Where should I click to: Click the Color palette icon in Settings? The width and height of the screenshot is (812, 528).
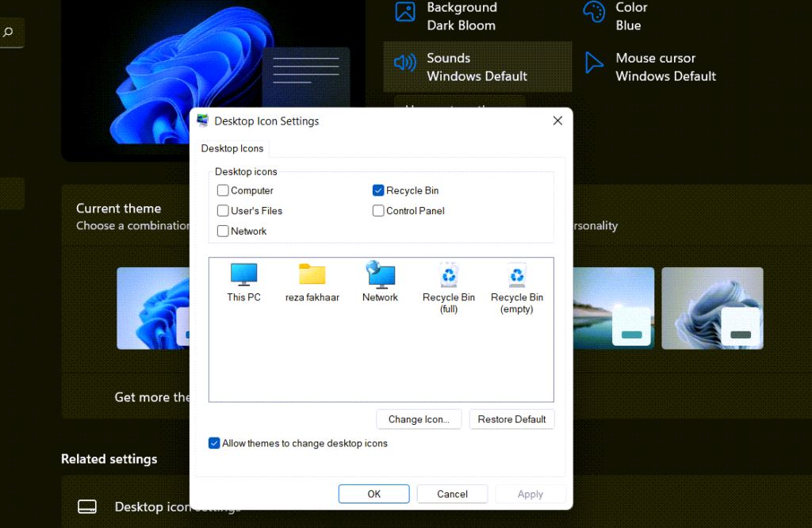click(594, 11)
